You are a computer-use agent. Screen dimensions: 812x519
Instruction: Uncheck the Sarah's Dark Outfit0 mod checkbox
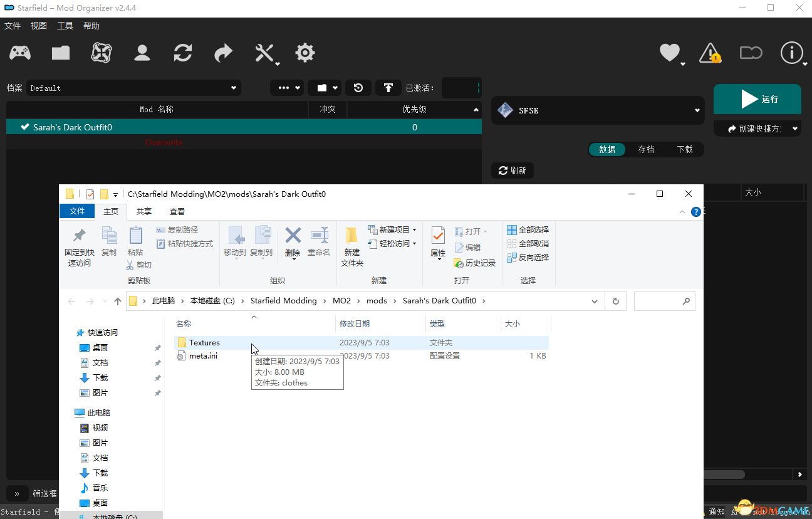[x=25, y=127]
